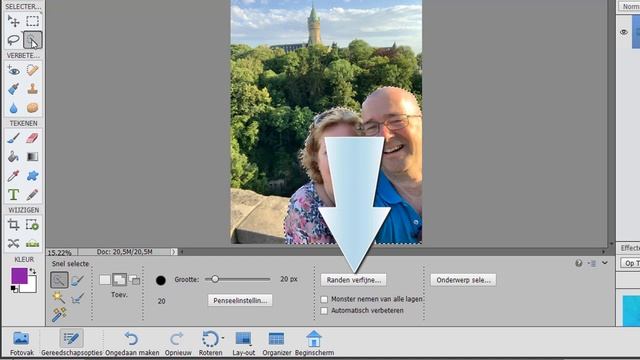Open the white background color swatch
Viewport: 640px width, 360px height.
(30, 286)
